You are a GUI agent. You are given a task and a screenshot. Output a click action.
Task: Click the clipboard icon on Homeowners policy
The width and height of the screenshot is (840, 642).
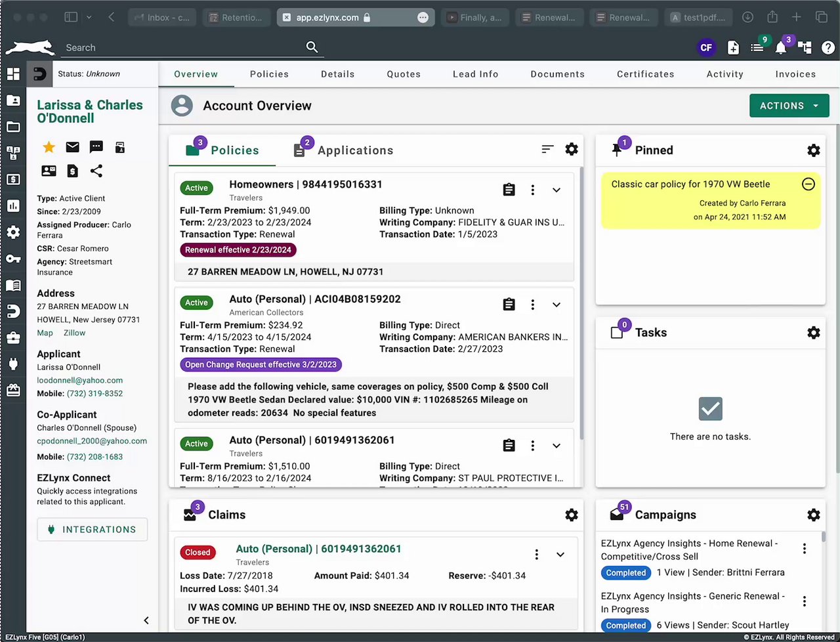tap(509, 190)
